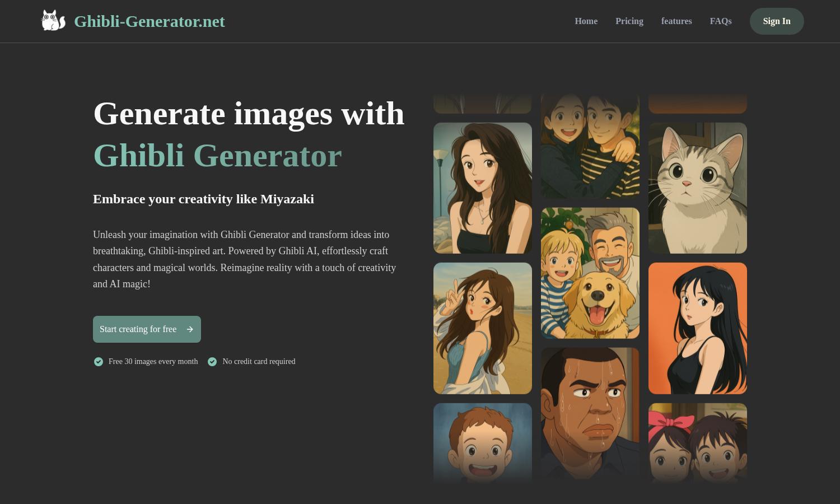
Task: Click Start creating for free button
Action: point(147,329)
